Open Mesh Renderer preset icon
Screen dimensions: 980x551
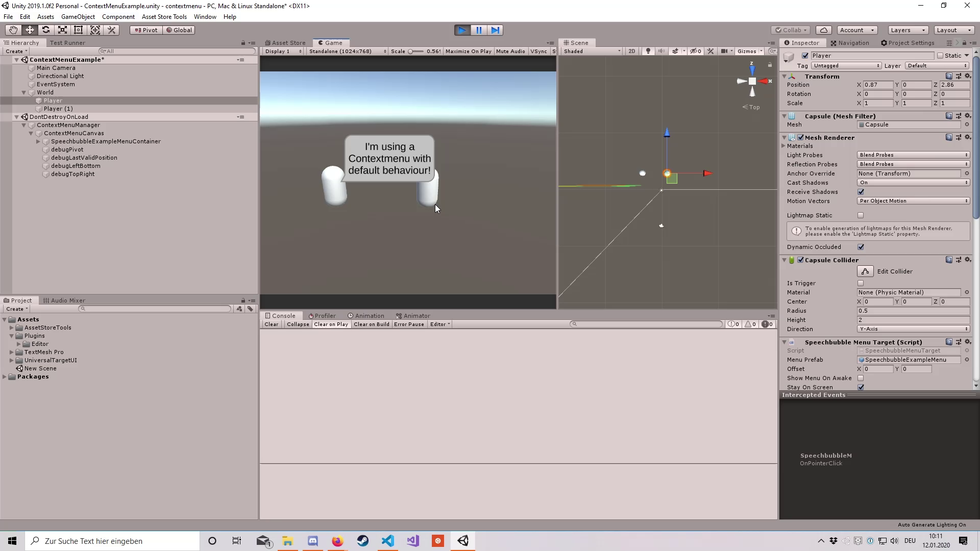click(959, 137)
